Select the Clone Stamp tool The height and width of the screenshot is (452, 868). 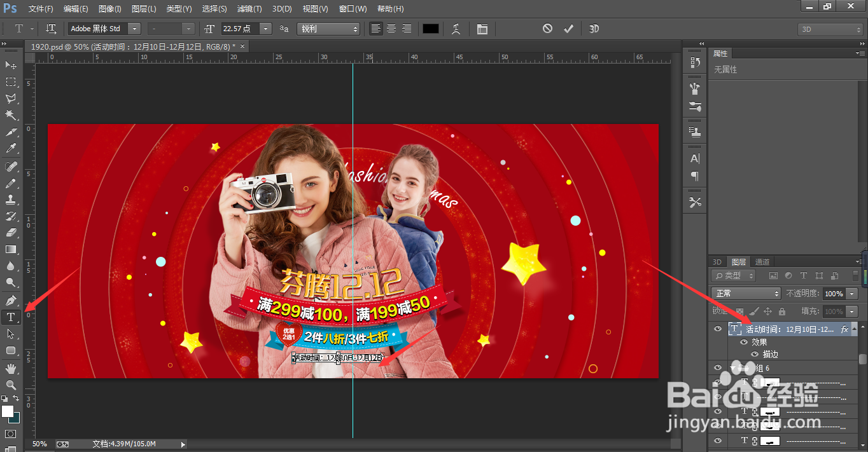tap(11, 200)
